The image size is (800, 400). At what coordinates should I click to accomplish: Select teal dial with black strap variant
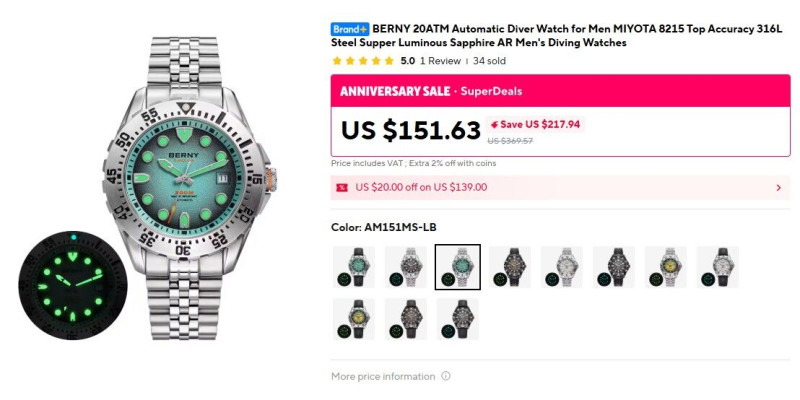[354, 267]
